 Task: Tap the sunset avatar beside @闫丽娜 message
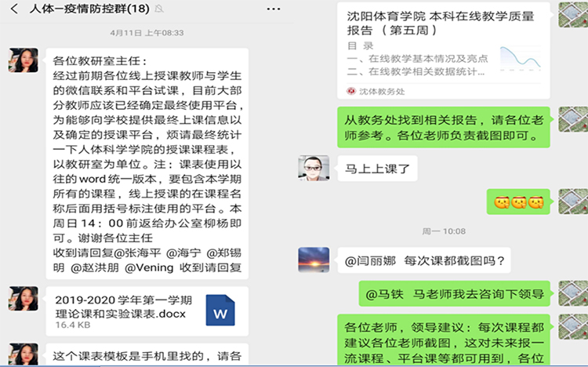[x=314, y=260]
